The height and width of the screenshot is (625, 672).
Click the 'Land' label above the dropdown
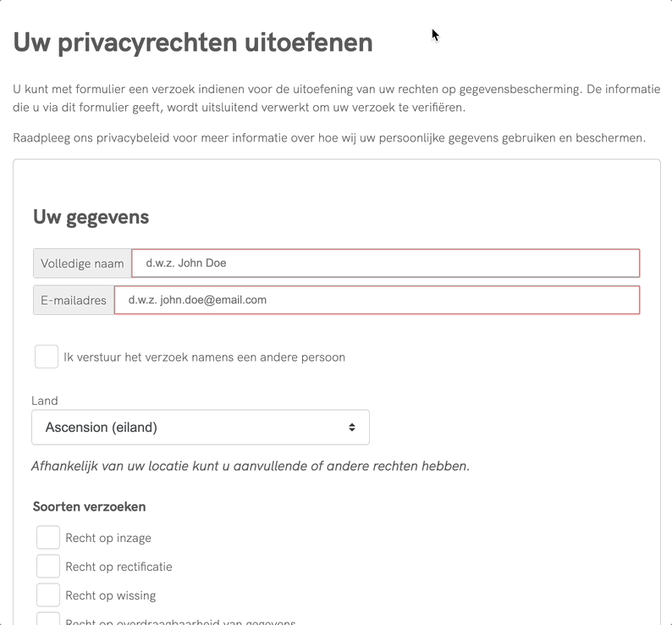pos(44,401)
